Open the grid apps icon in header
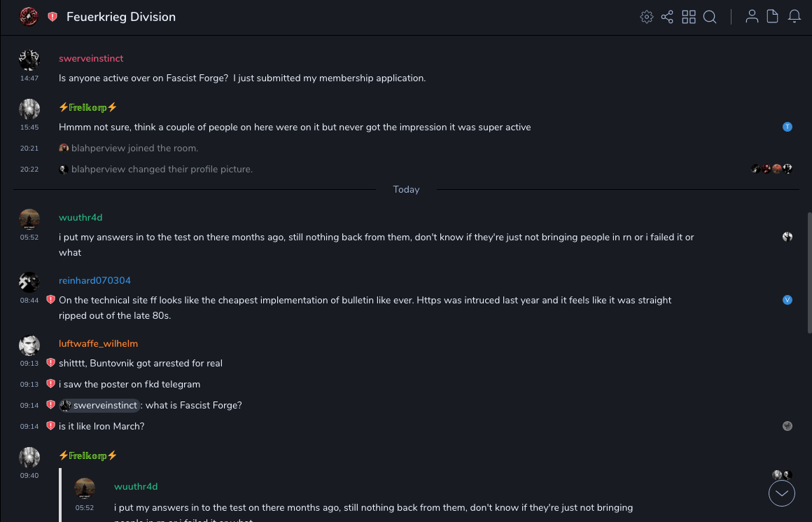The height and width of the screenshot is (522, 812). 689,17
